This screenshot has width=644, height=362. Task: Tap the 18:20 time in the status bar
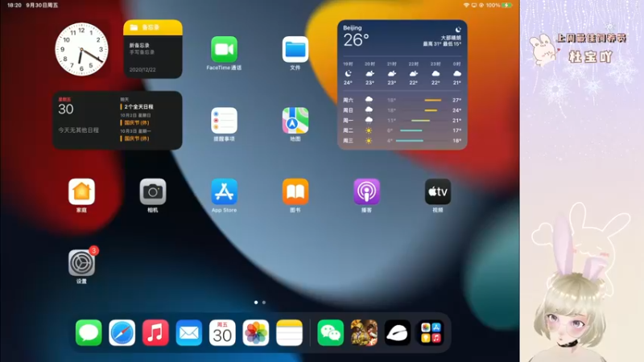coord(14,6)
